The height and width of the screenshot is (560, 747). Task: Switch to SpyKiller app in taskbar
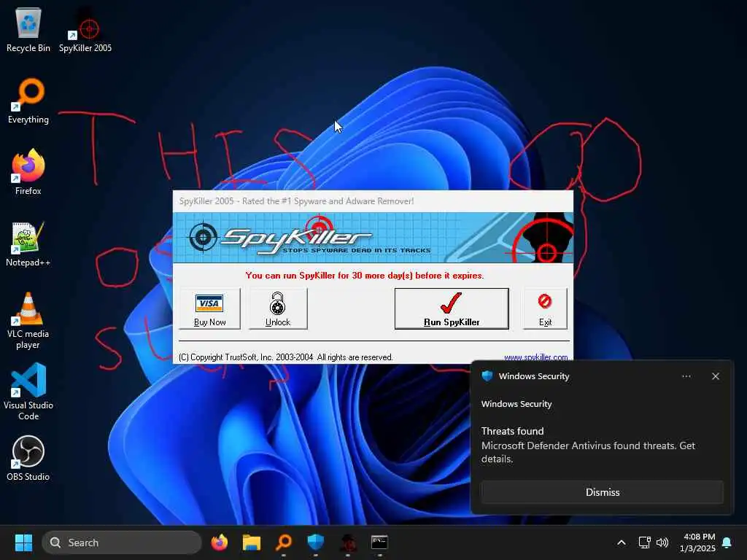348,542
